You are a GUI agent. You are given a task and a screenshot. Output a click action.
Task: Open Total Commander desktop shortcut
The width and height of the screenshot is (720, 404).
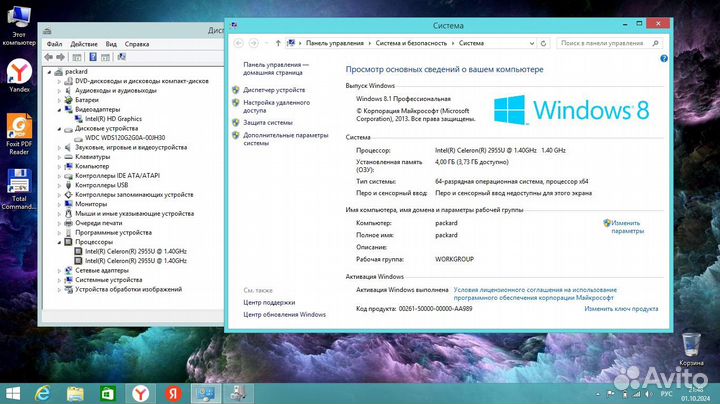[x=19, y=189]
